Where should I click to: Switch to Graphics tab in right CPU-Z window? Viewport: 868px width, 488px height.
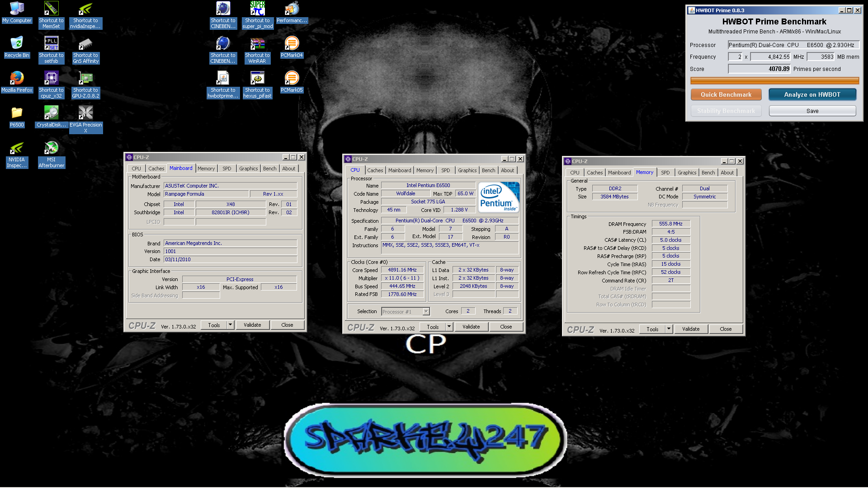point(687,173)
